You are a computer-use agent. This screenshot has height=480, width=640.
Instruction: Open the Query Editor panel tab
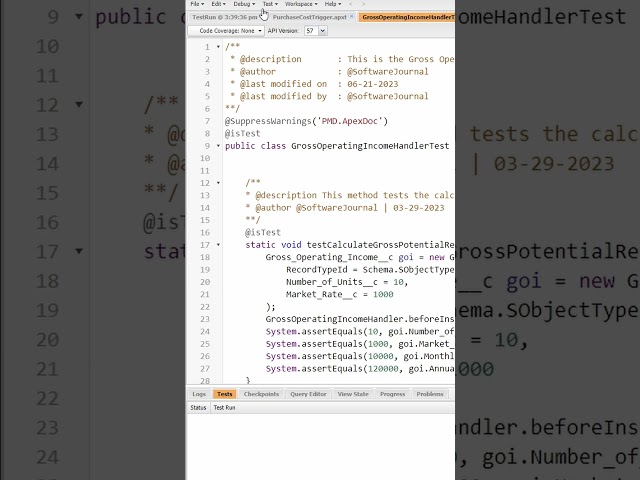[x=308, y=394]
